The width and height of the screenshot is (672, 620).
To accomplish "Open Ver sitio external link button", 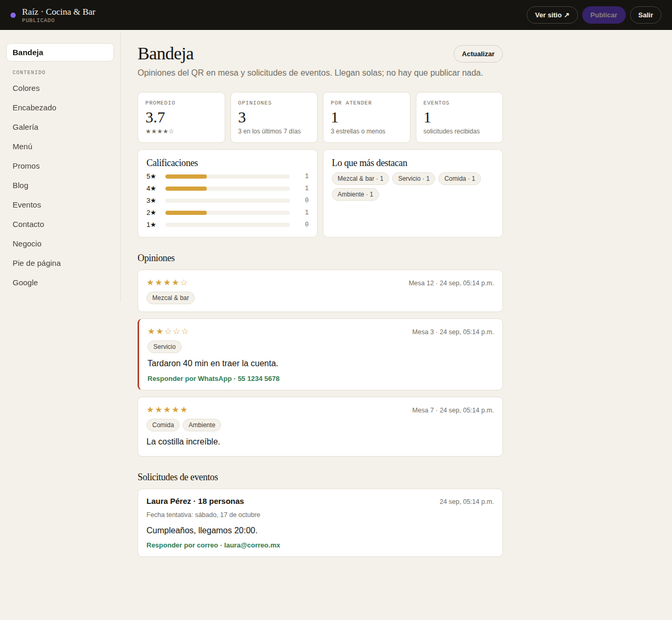I will (552, 15).
